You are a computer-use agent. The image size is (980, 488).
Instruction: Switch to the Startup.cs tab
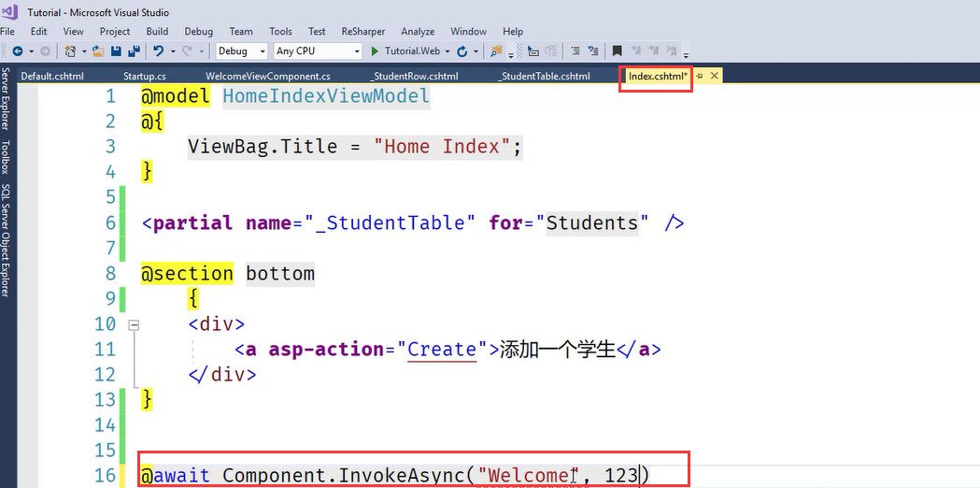click(x=145, y=77)
